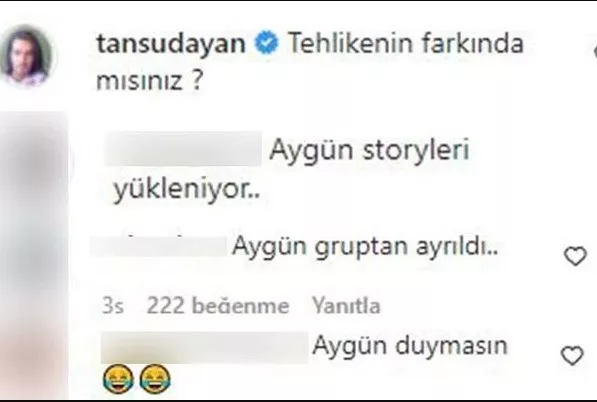Image resolution: width=597 pixels, height=402 pixels.
Task: Open tansudayan's profile picture
Action: pyautogui.click(x=27, y=56)
